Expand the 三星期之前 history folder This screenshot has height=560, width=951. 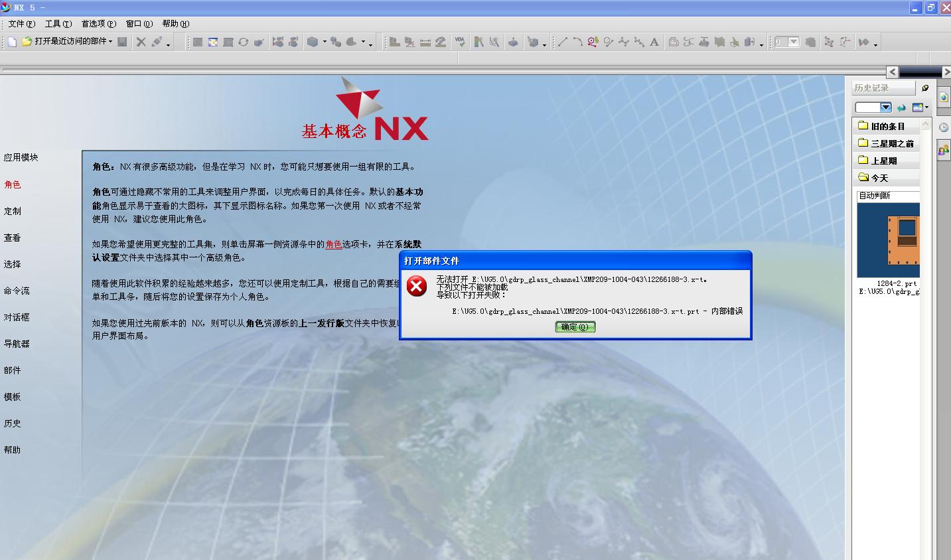[x=887, y=143]
